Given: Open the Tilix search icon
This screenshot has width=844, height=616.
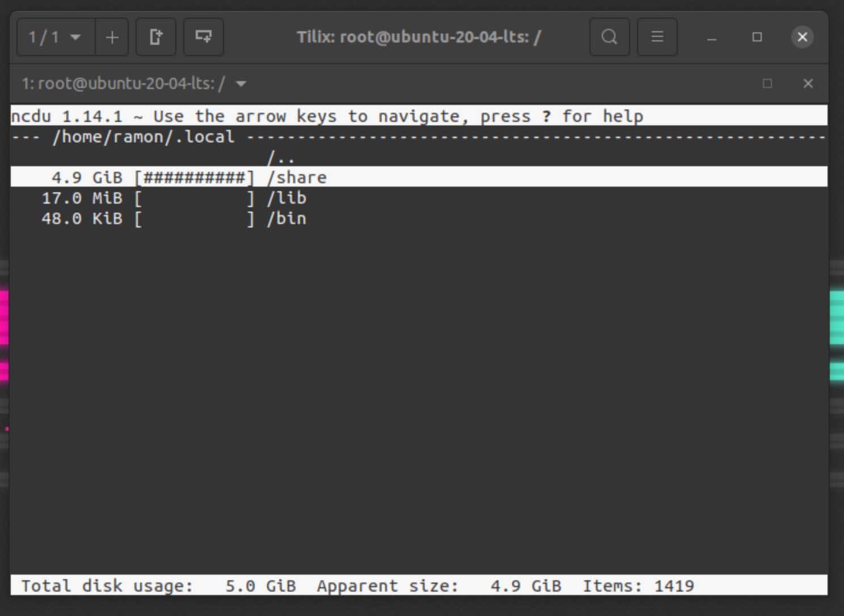Looking at the screenshot, I should pyautogui.click(x=610, y=37).
